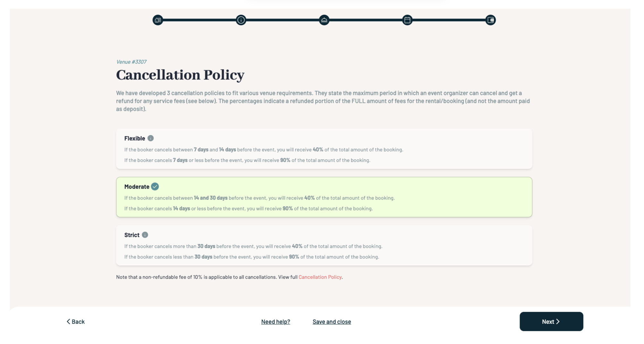This screenshot has height=344, width=644.
Task: Go to the venue building step icon
Action: tap(157, 20)
